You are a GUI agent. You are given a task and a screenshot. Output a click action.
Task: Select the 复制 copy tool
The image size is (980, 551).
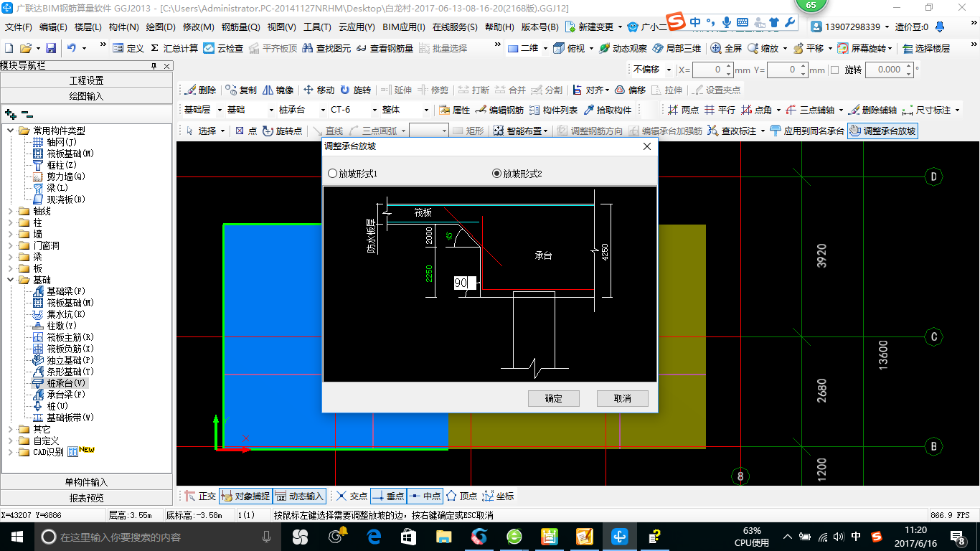click(241, 90)
